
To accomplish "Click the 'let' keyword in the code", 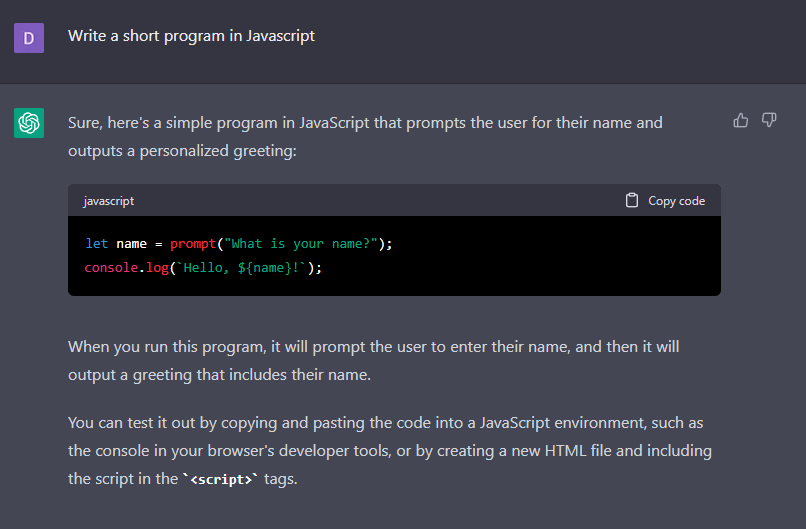I will click(96, 243).
